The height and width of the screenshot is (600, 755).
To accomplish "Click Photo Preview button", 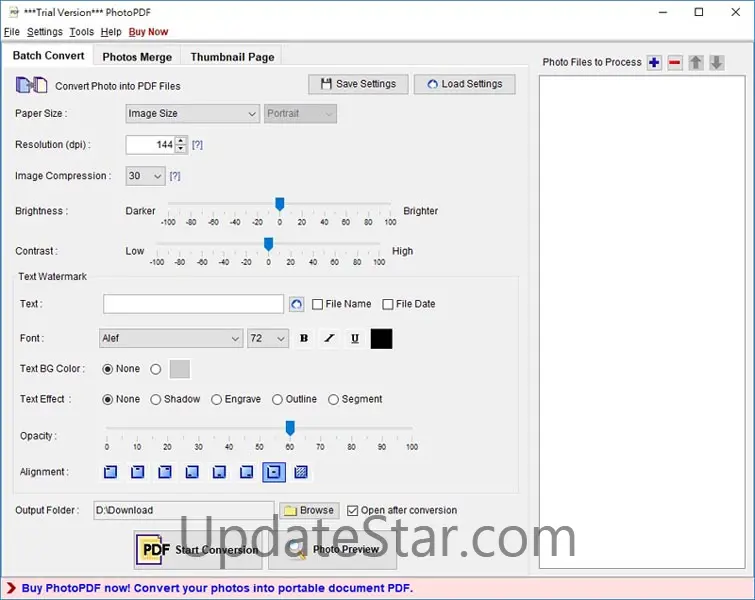I will 332,550.
